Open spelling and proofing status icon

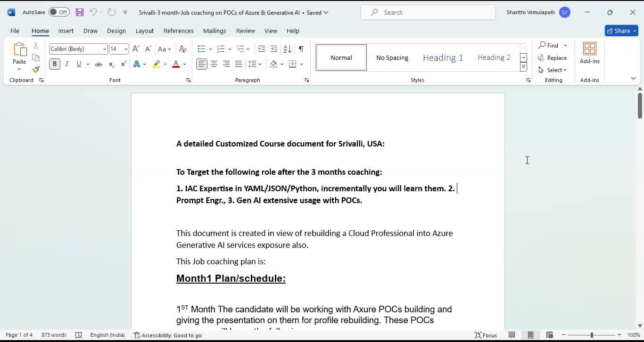79,335
